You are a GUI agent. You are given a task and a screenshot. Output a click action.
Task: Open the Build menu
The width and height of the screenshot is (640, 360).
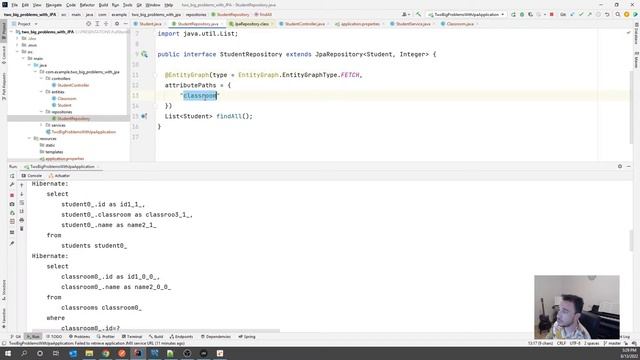[103, 5]
